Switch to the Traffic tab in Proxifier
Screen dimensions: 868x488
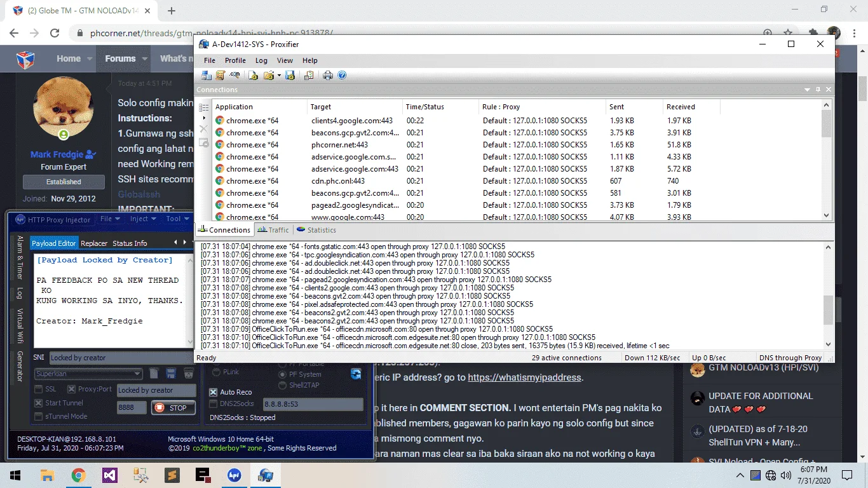coord(273,230)
